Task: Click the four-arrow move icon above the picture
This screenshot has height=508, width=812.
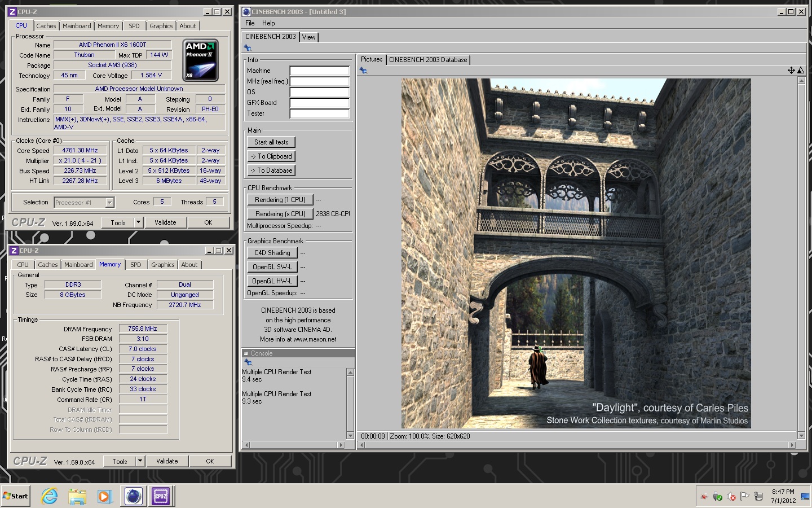Action: tap(791, 71)
